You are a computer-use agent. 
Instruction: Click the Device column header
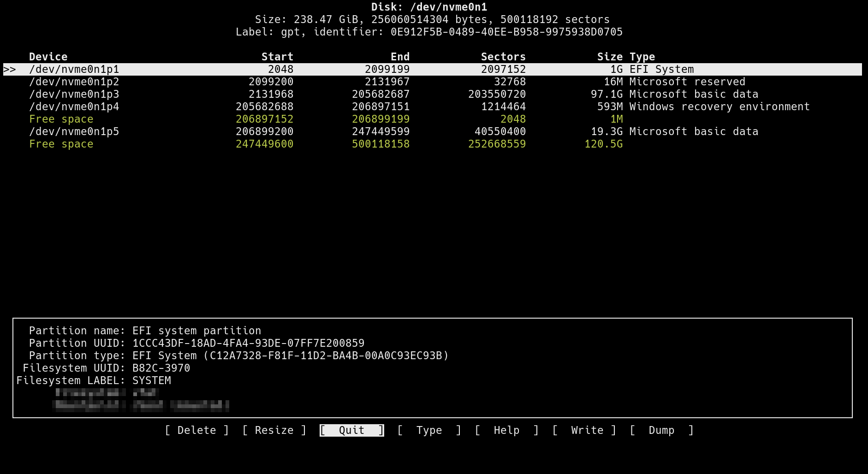48,57
